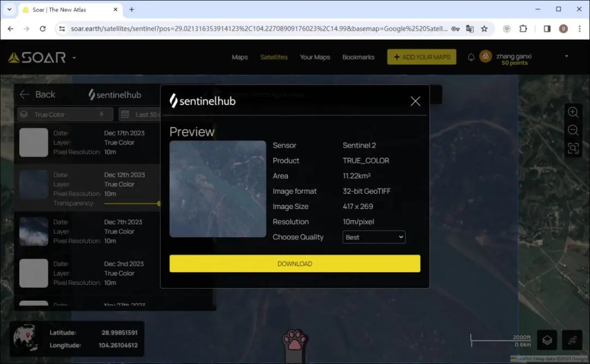Click the browser forward arrow
This screenshot has height=364, width=590.
[x=26, y=28]
